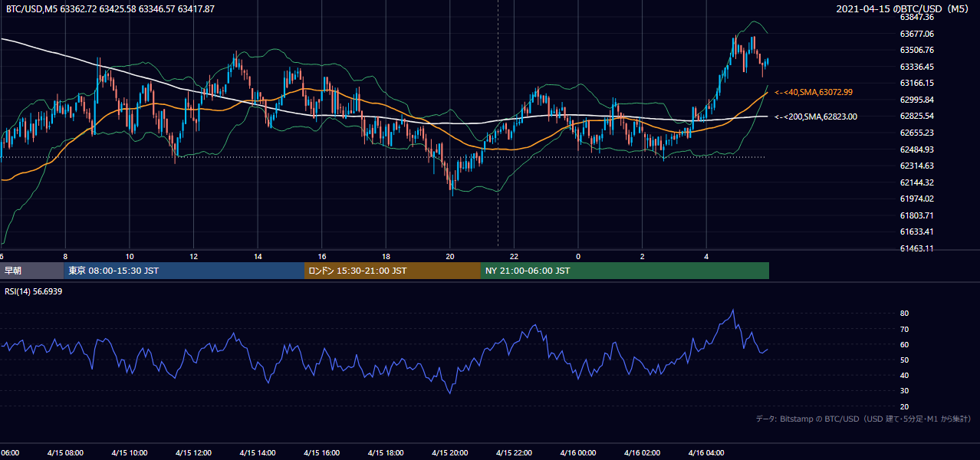Click hour label '0' under price chart
This screenshot has height=460, width=980.
click(578, 257)
